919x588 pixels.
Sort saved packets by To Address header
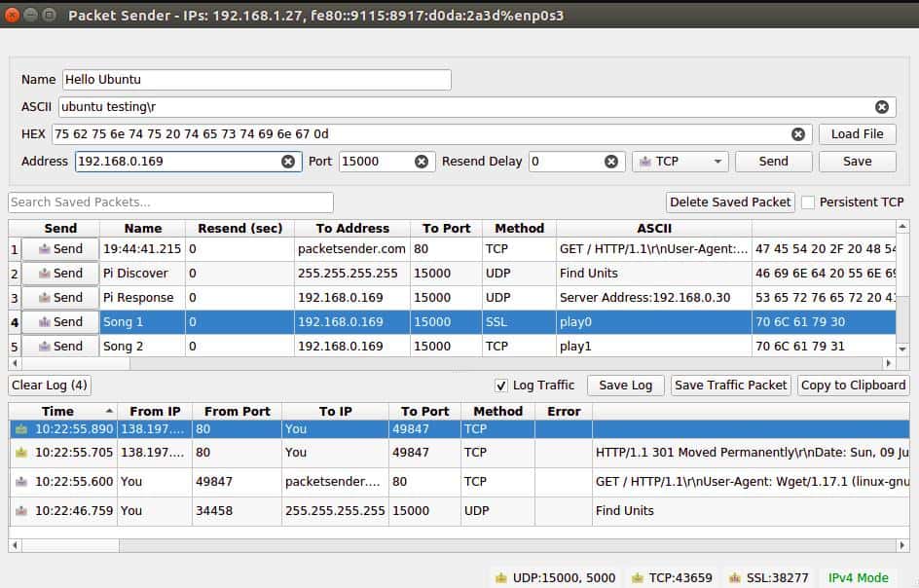[x=352, y=228]
